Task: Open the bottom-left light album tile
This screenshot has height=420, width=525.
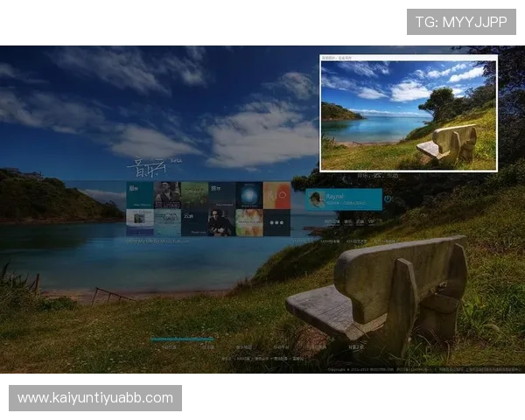Action: 140,223
